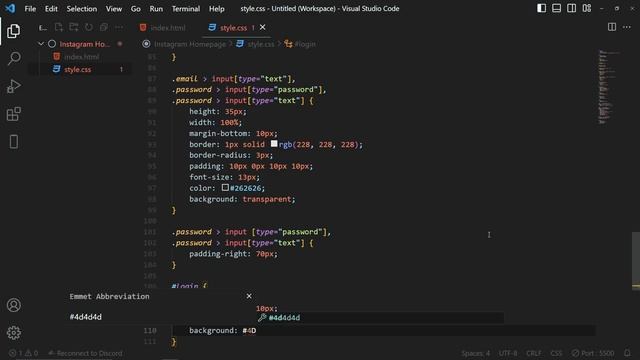Accept the #4d4d4d Emmet suggestion

pyautogui.click(x=379, y=318)
